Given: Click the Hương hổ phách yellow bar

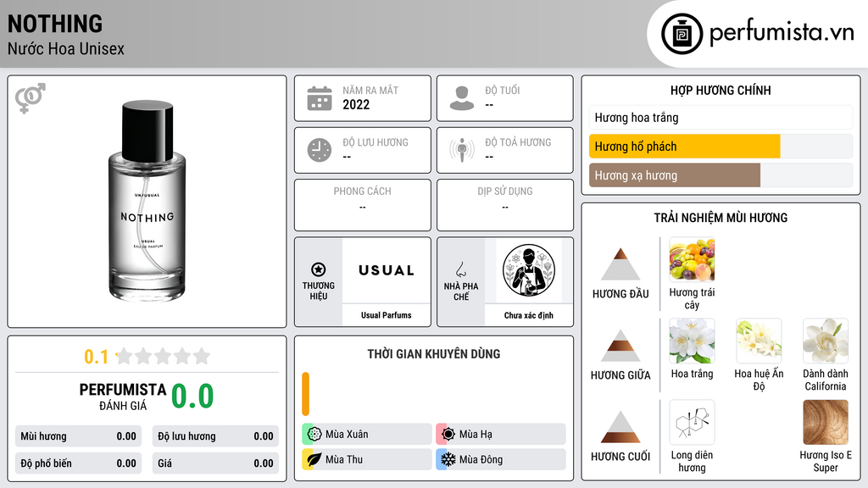Looking at the screenshot, I should [684, 147].
